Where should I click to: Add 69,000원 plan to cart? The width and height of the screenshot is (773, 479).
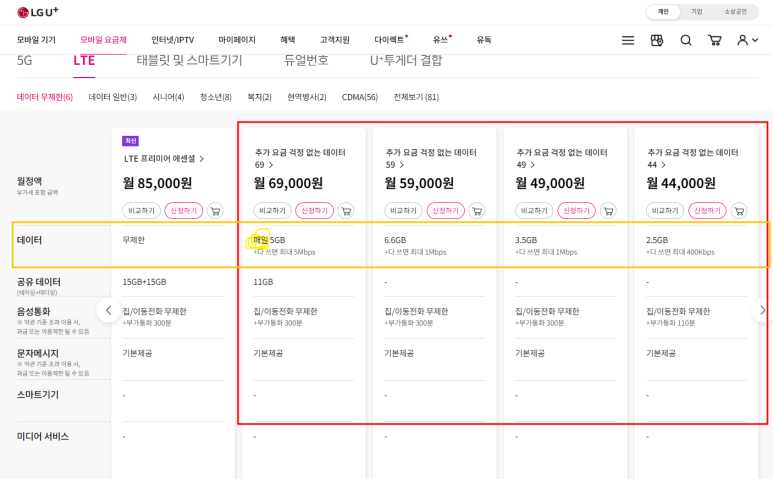coord(346,211)
